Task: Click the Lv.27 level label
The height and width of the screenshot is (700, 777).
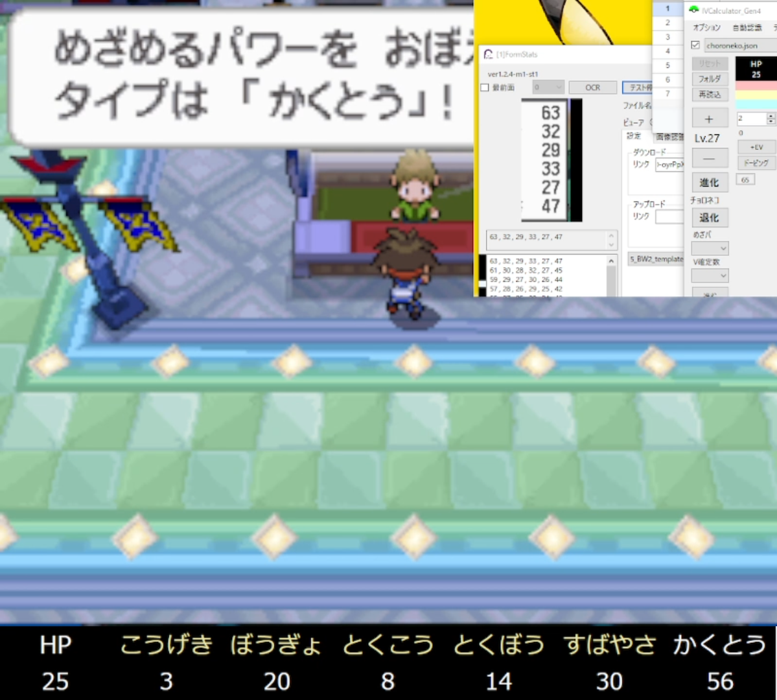Action: pyautogui.click(x=706, y=138)
